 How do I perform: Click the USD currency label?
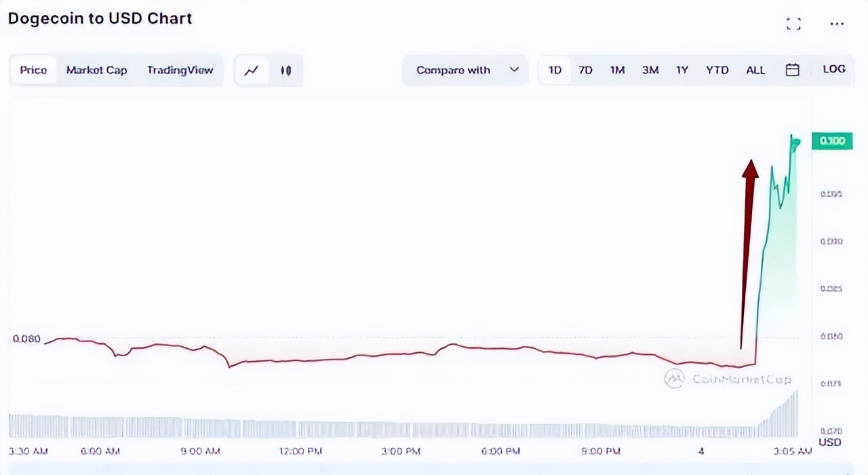[x=830, y=442]
